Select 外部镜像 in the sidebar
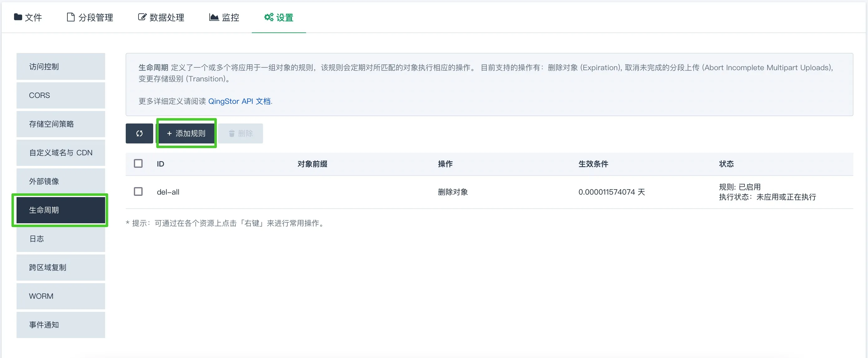The height and width of the screenshot is (358, 868). tap(61, 181)
